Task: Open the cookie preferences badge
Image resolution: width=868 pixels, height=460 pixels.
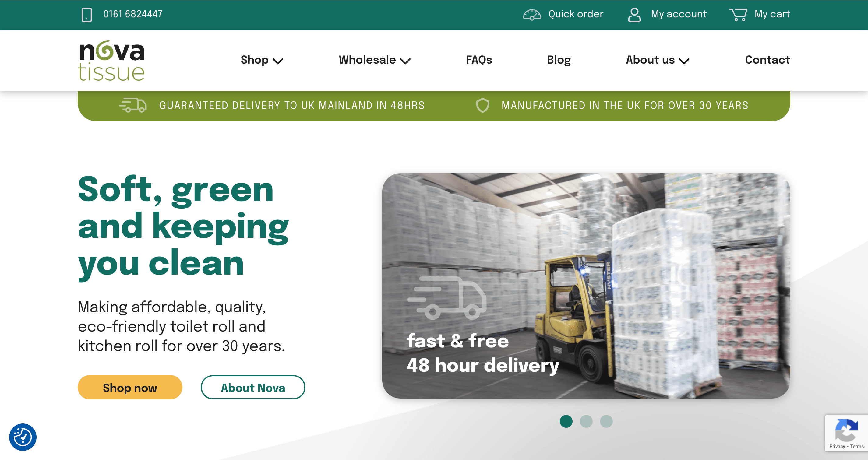Action: [23, 437]
